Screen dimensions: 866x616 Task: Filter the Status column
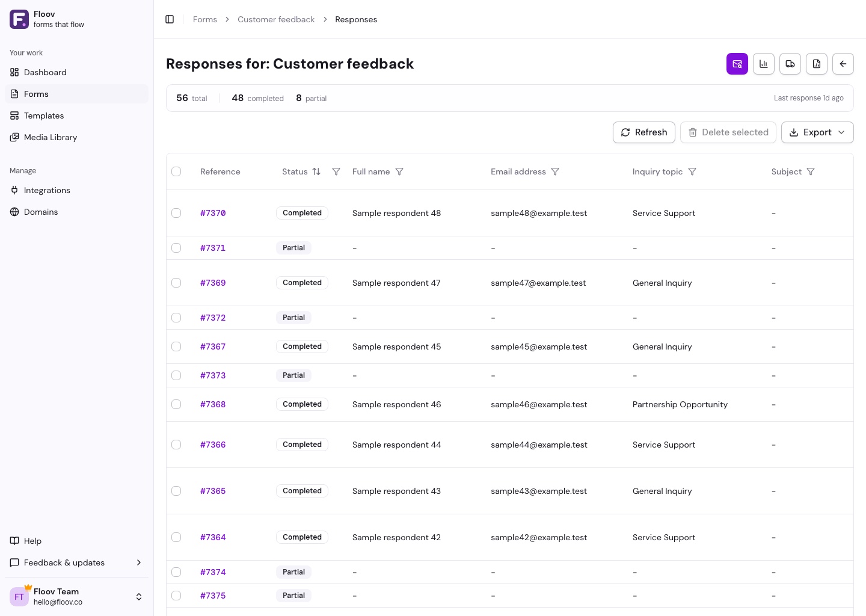(336, 171)
